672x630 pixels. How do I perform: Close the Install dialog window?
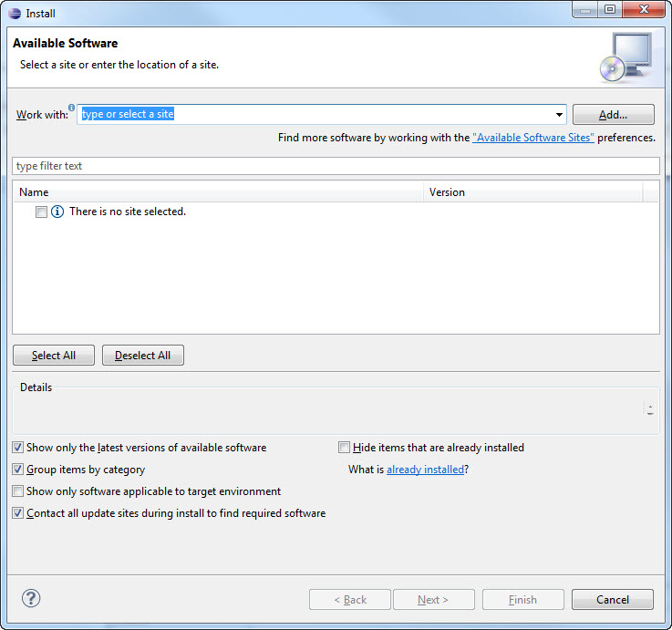pos(644,9)
